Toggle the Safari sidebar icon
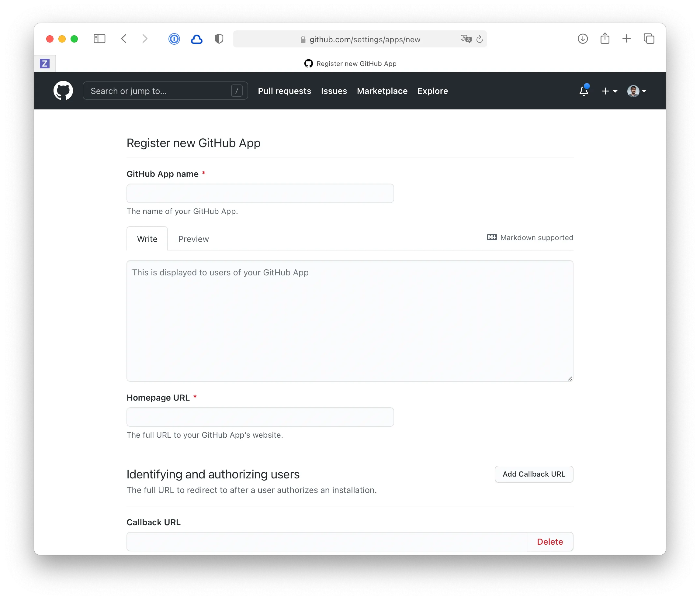 point(99,39)
